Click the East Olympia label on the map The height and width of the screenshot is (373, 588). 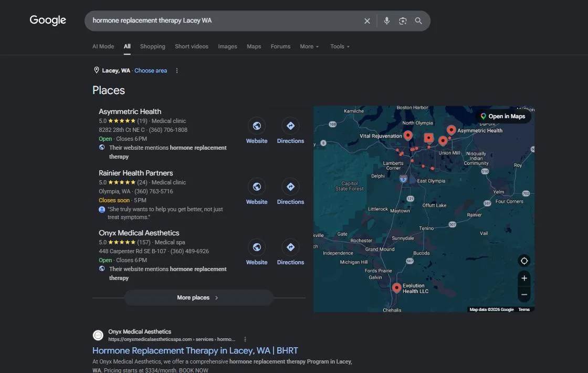[431, 181]
